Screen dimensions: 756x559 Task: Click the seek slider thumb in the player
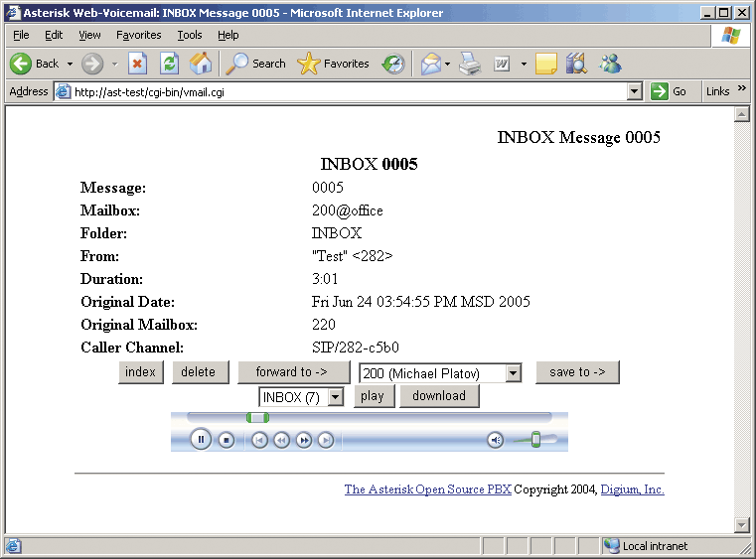point(257,417)
